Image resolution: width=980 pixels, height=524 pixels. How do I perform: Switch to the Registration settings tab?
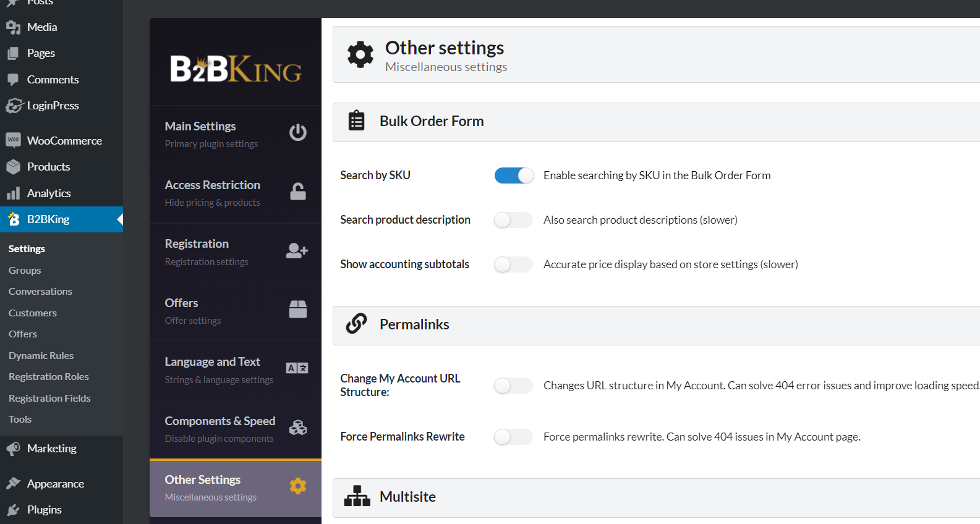click(236, 252)
